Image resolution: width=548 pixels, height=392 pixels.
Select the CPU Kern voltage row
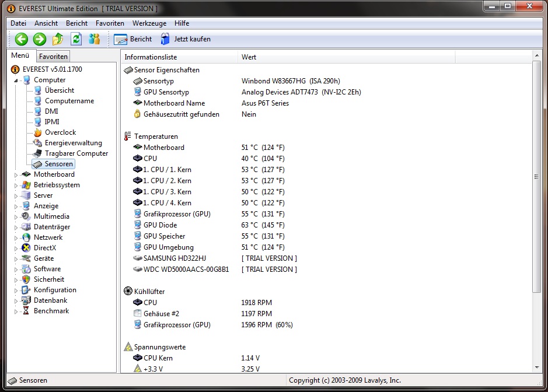(197, 358)
